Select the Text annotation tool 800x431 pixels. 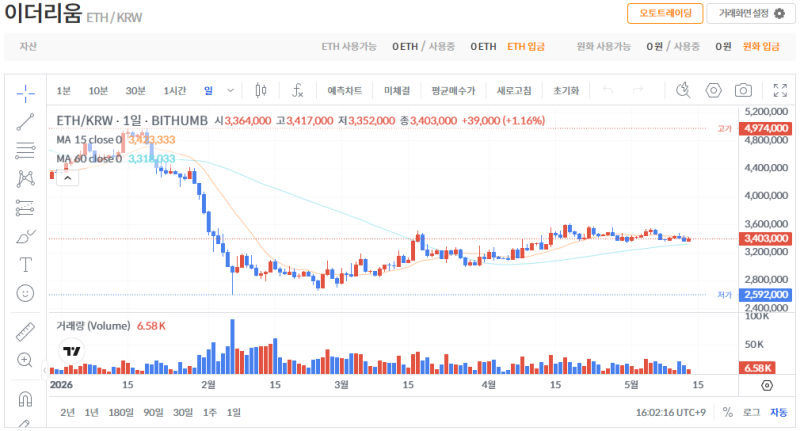pos(25,265)
